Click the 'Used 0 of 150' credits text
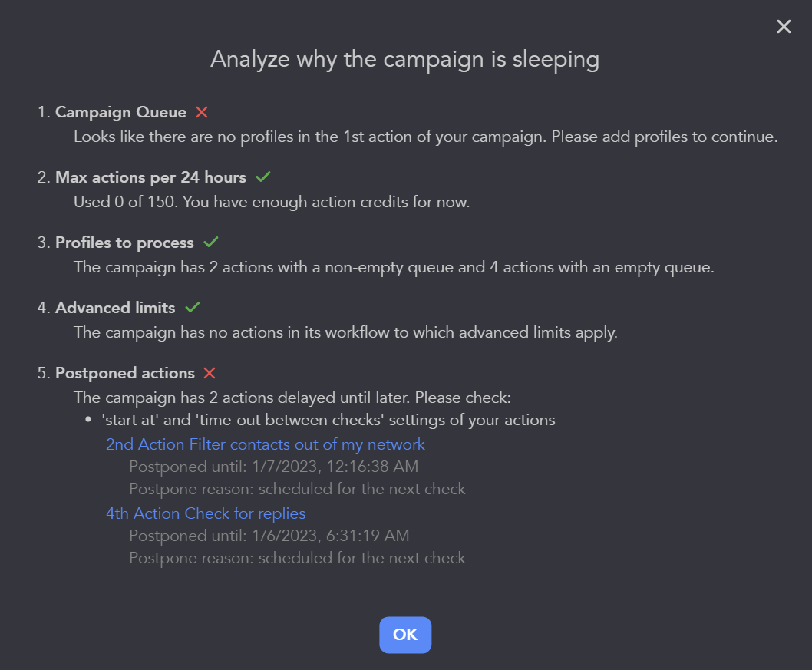The image size is (812, 670). (x=271, y=203)
